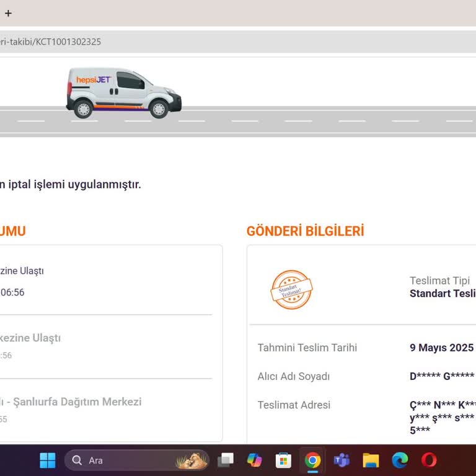The height and width of the screenshot is (476, 476).
Task: Open Task View from taskbar
Action: (226, 461)
